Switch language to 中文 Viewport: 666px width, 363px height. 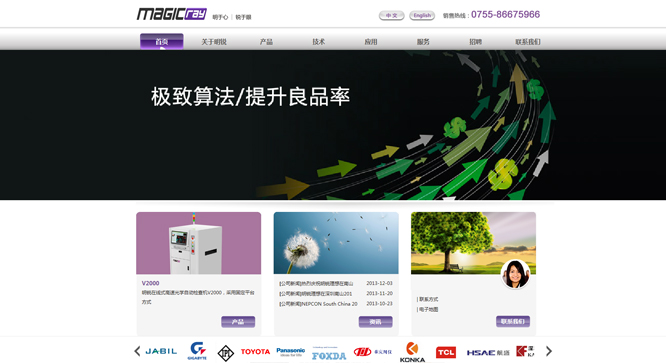[x=391, y=15]
